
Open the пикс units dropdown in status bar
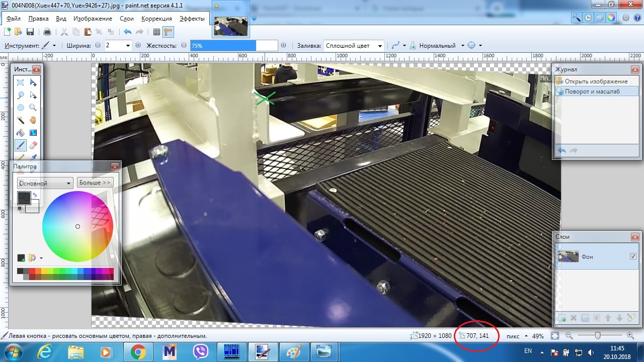click(x=526, y=335)
